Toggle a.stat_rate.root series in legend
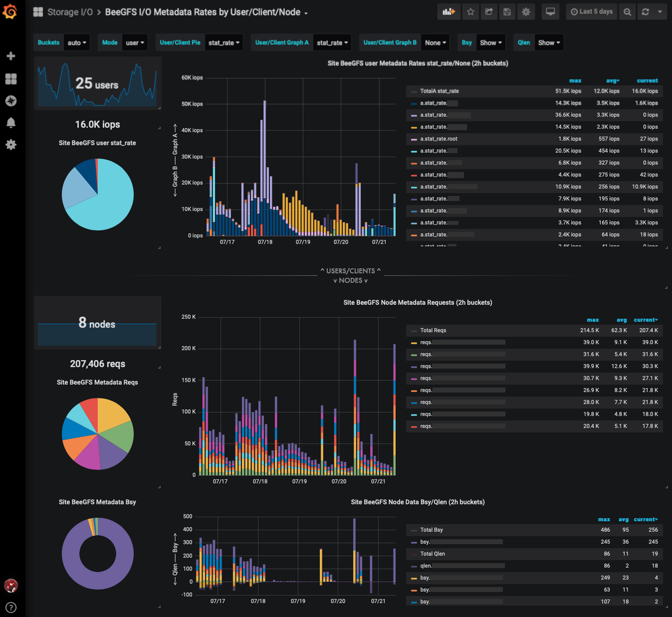 click(x=439, y=139)
